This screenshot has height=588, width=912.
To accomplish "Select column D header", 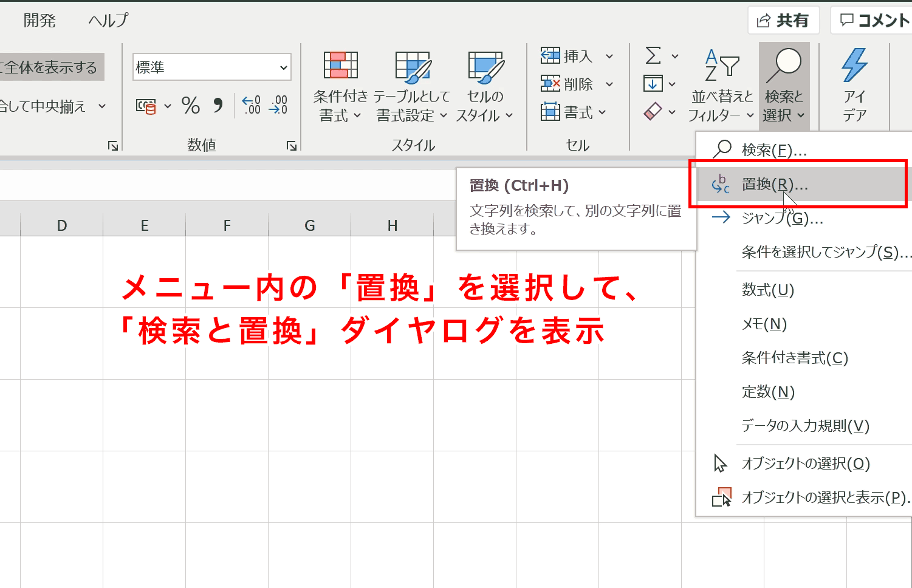I will pyautogui.click(x=62, y=226).
